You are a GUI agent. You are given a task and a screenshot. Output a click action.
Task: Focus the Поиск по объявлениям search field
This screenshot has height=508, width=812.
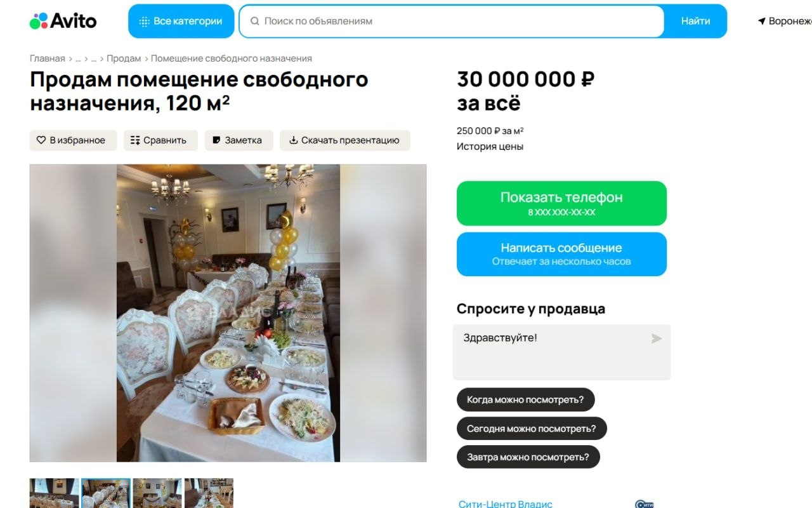point(452,21)
